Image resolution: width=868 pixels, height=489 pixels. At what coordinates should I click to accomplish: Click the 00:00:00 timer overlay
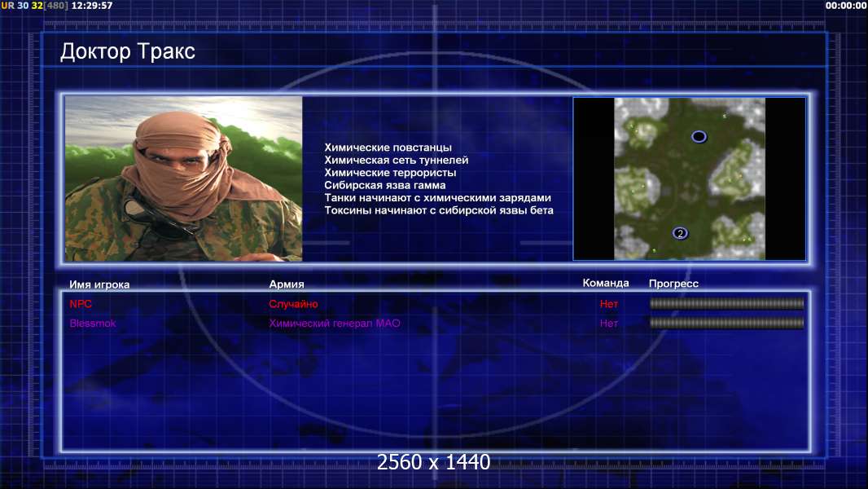[846, 6]
